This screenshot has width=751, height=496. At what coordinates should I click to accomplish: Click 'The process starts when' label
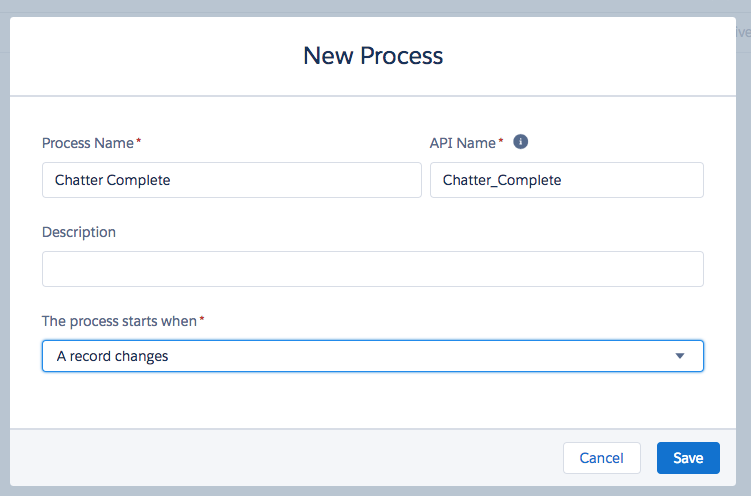point(120,320)
